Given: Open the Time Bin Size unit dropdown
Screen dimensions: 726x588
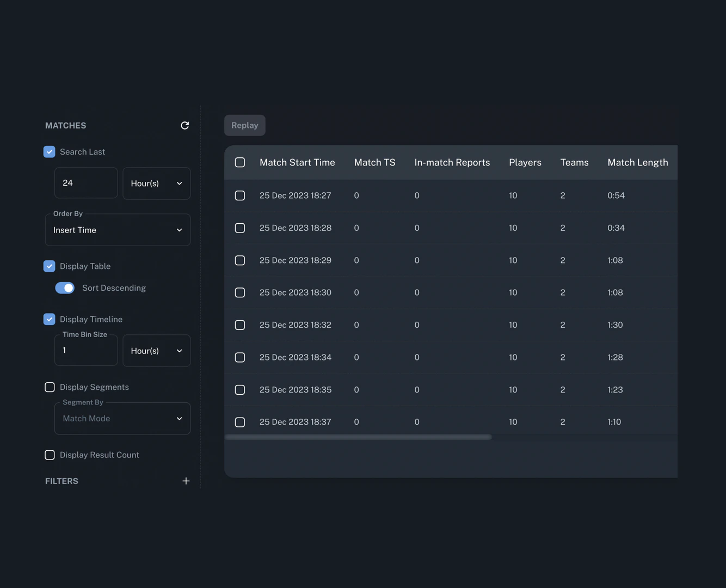Looking at the screenshot, I should [156, 351].
